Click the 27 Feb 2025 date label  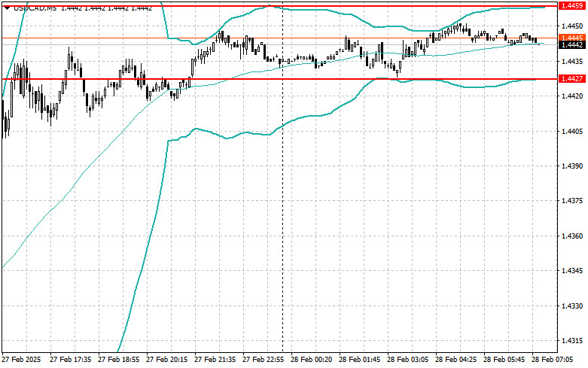pos(21,360)
